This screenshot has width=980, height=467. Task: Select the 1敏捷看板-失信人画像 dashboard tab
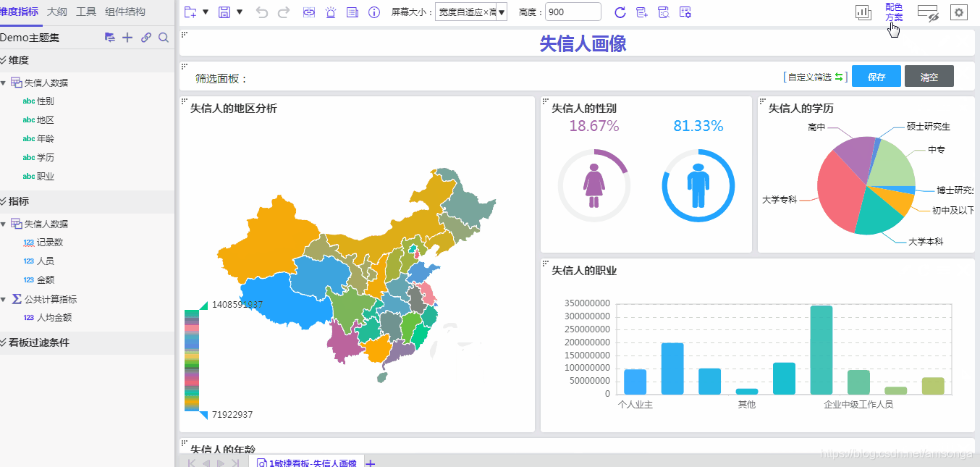[308, 463]
